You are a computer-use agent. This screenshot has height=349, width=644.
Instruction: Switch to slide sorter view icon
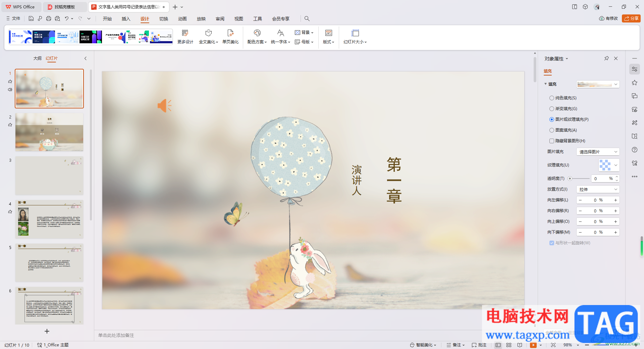(509, 345)
